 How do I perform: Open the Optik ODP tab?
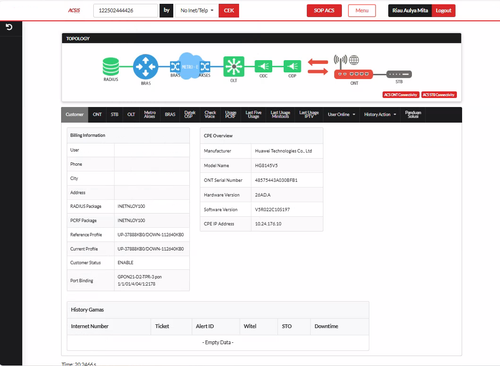point(190,114)
